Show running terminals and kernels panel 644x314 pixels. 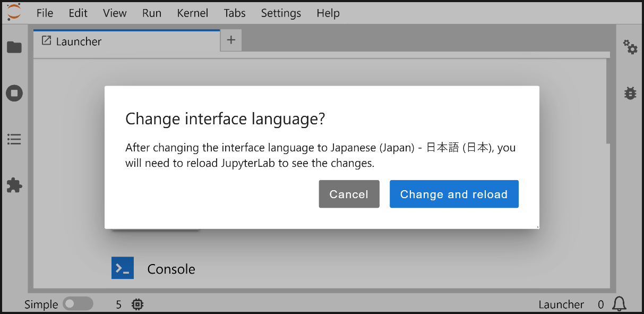pyautogui.click(x=14, y=93)
